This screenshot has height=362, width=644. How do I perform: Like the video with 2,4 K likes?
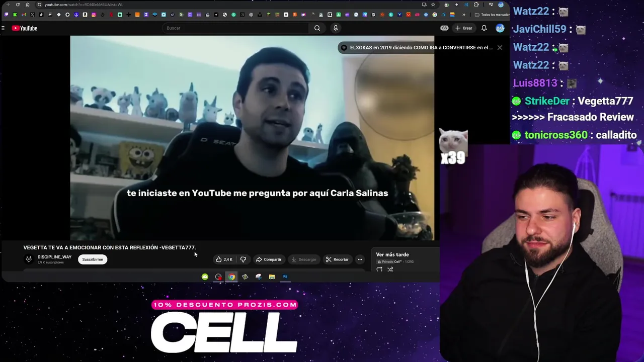224,259
